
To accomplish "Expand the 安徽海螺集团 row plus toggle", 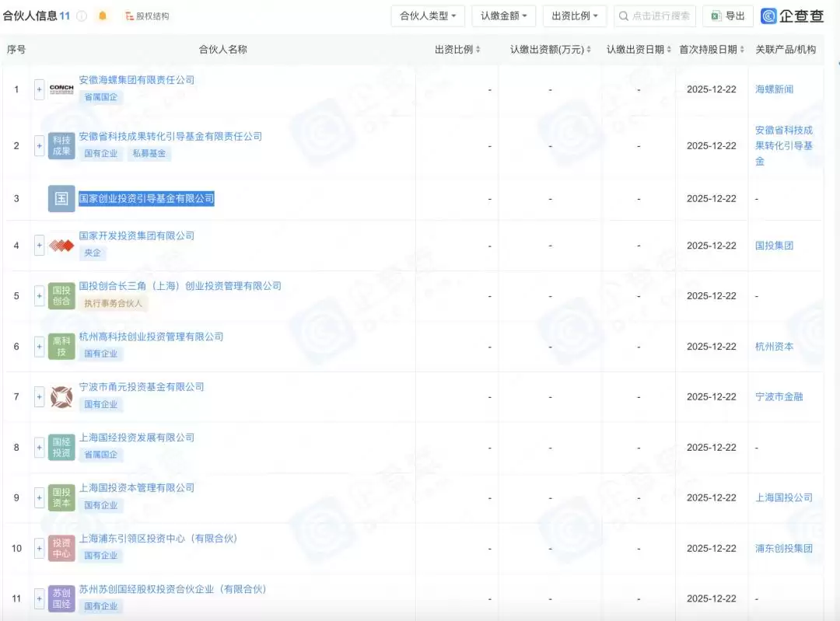I will 39,89.
